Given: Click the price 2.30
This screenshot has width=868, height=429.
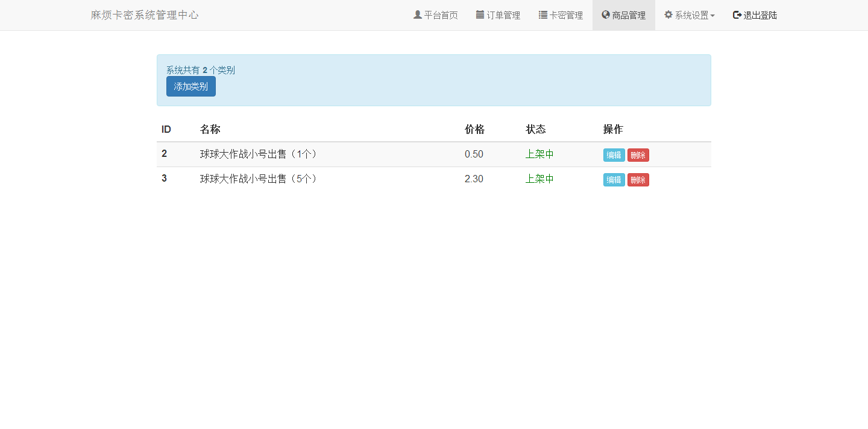Looking at the screenshot, I should 474,179.
